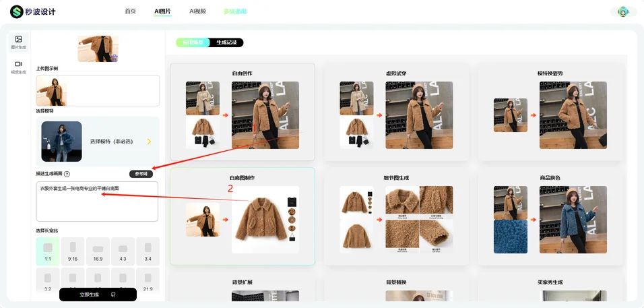
Task: Open the 自由创作 scene card
Action: pyautogui.click(x=243, y=112)
